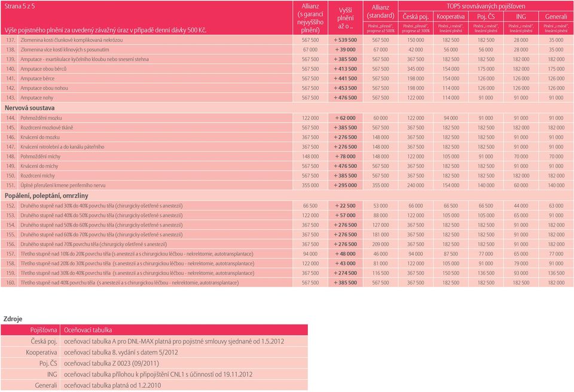Select the '+57 000' value in row 153
The image size is (574, 392).
coord(345,215)
